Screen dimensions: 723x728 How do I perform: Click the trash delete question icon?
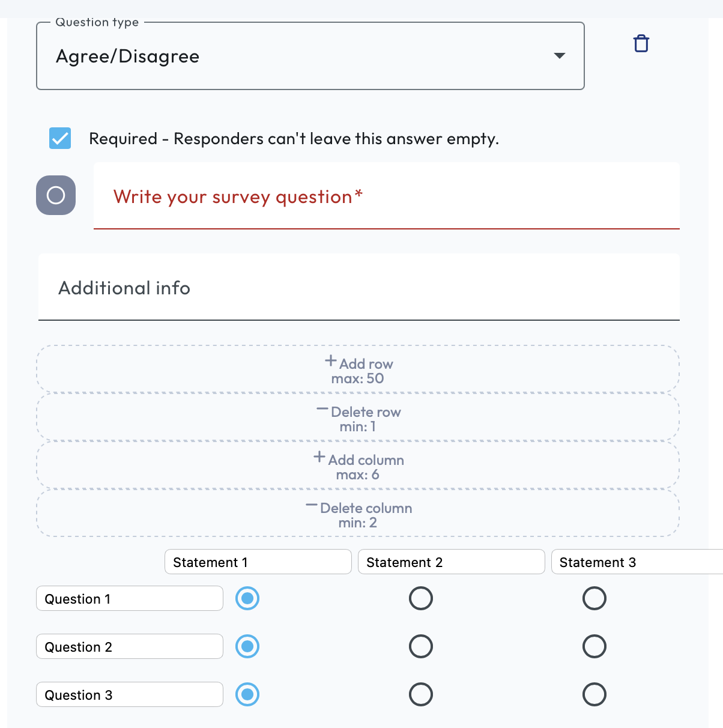coord(641,44)
